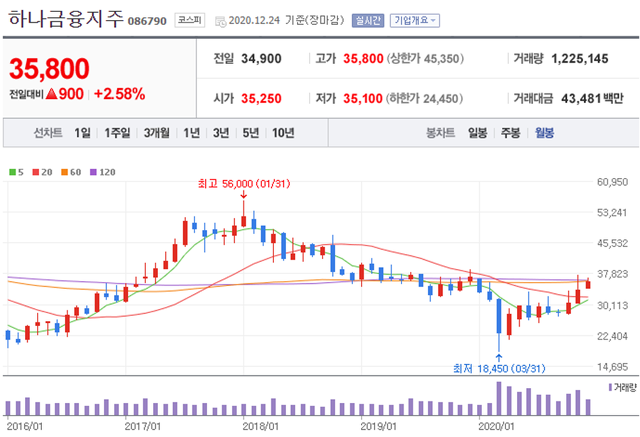Image resolution: width=640 pixels, height=437 pixels.
Task: Click the 상한가 45,350 text
Action: (x=425, y=59)
